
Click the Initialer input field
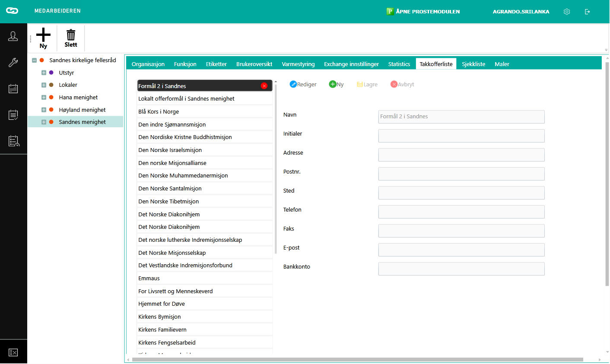click(x=461, y=136)
